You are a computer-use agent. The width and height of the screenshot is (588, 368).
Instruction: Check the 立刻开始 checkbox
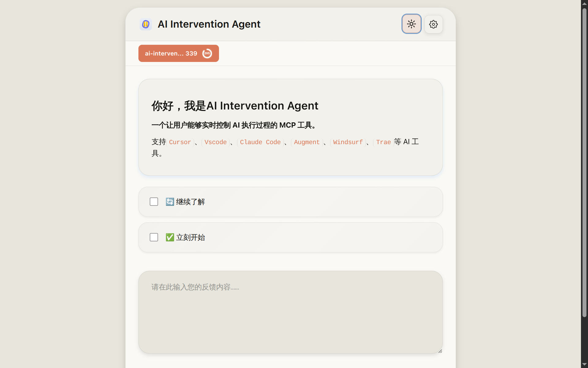pos(153,237)
